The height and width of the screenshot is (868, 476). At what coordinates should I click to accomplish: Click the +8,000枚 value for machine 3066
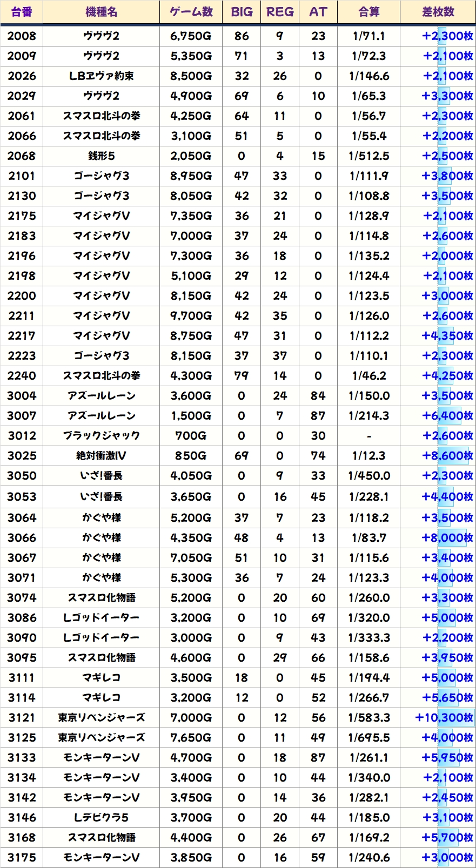tap(447, 538)
